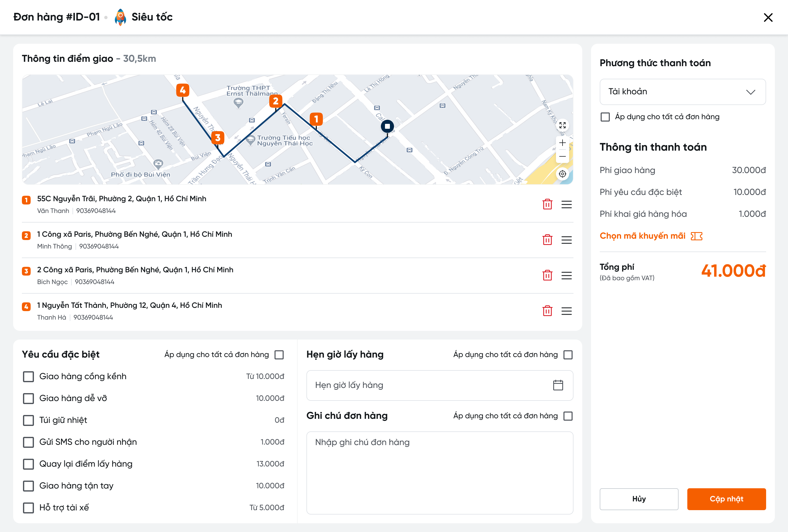Zoom in on the map
The width and height of the screenshot is (788, 532).
point(562,143)
